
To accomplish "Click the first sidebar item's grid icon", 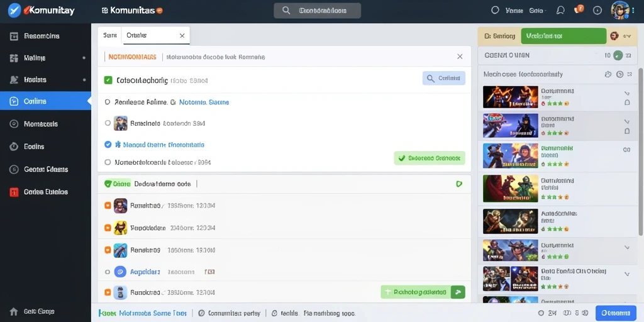I will point(14,36).
